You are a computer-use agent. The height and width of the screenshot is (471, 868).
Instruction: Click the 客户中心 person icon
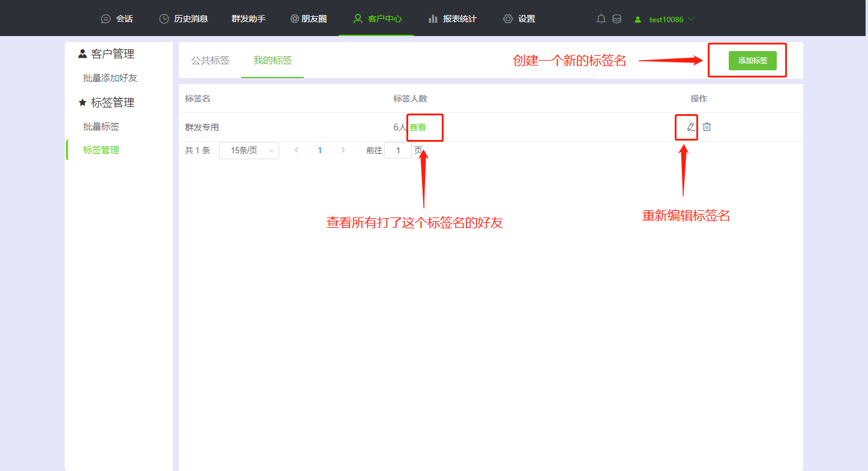pyautogui.click(x=357, y=18)
